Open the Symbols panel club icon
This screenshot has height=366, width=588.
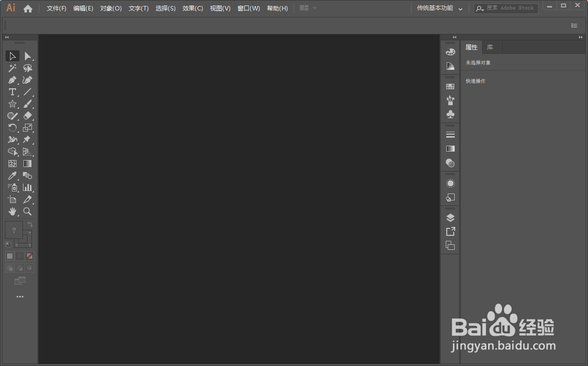point(450,114)
